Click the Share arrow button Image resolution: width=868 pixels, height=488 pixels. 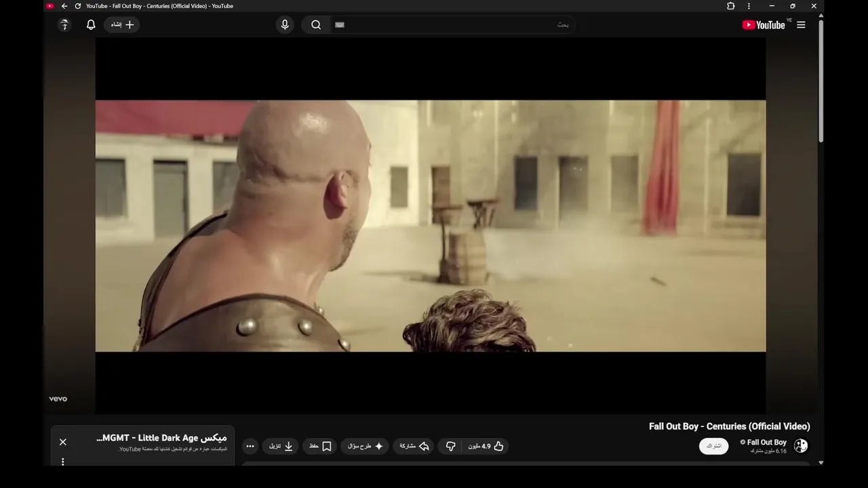pos(414,446)
